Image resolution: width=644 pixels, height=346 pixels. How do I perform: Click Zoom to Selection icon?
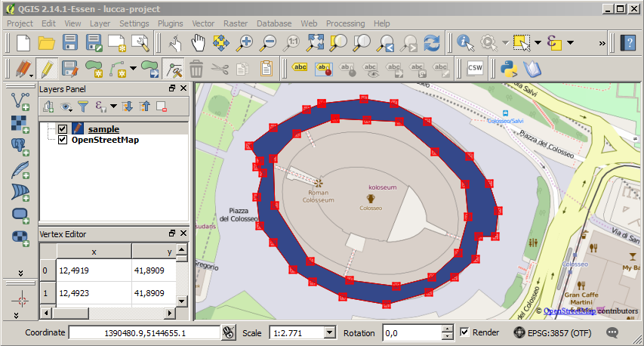pyautogui.click(x=338, y=43)
